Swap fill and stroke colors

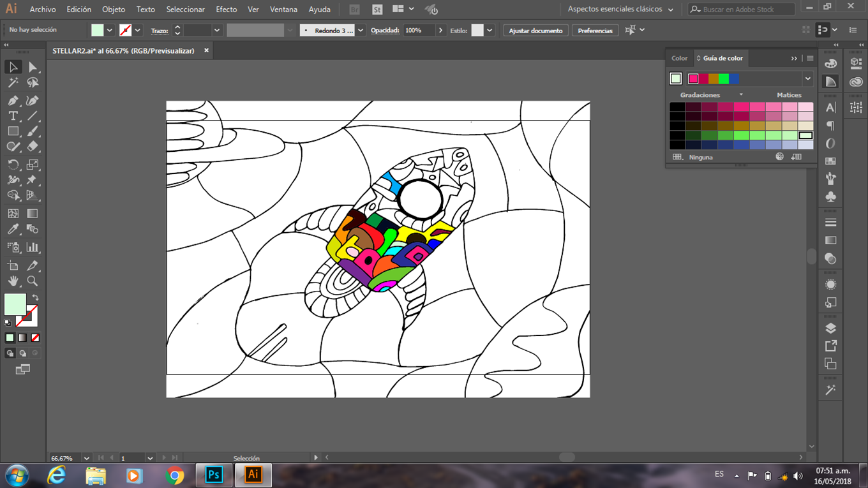36,297
